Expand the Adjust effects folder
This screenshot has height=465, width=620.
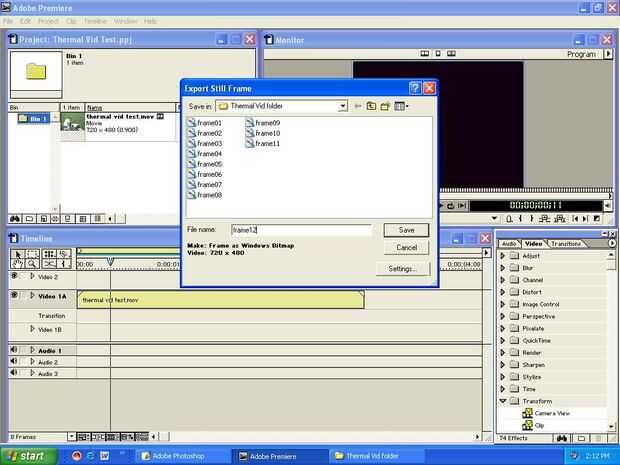pyautogui.click(x=503, y=256)
